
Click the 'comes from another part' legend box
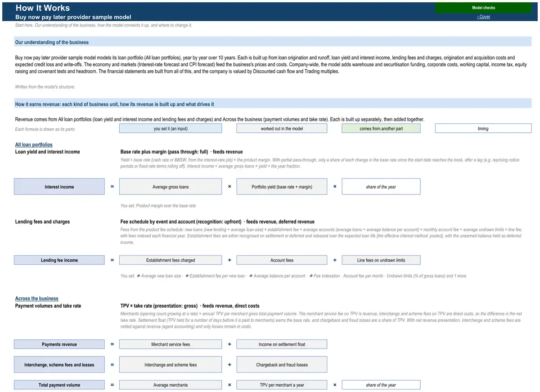click(x=381, y=128)
